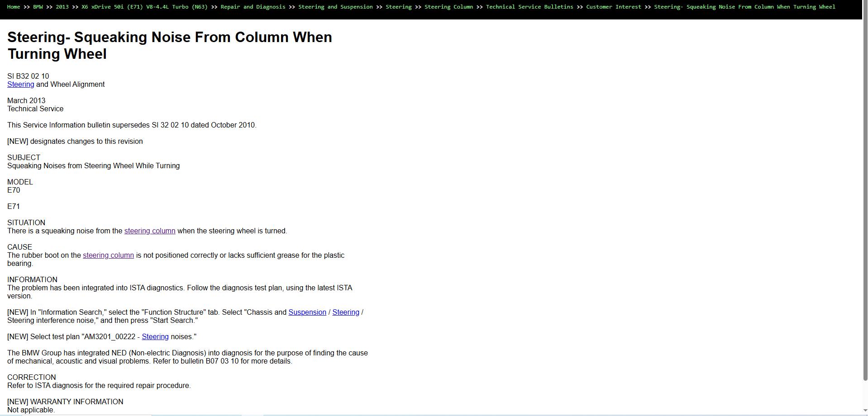This screenshot has height=416, width=868.
Task: Go to Home breadcrumb link
Action: point(14,7)
